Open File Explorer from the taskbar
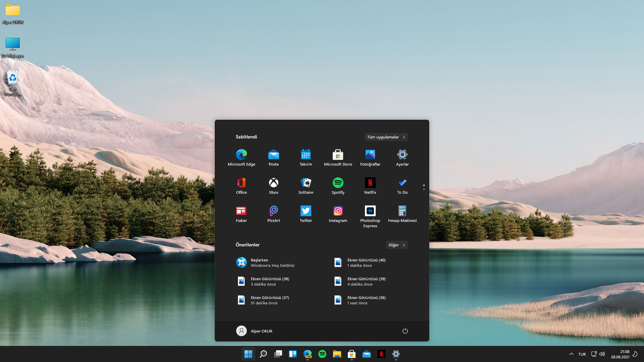 click(337, 354)
